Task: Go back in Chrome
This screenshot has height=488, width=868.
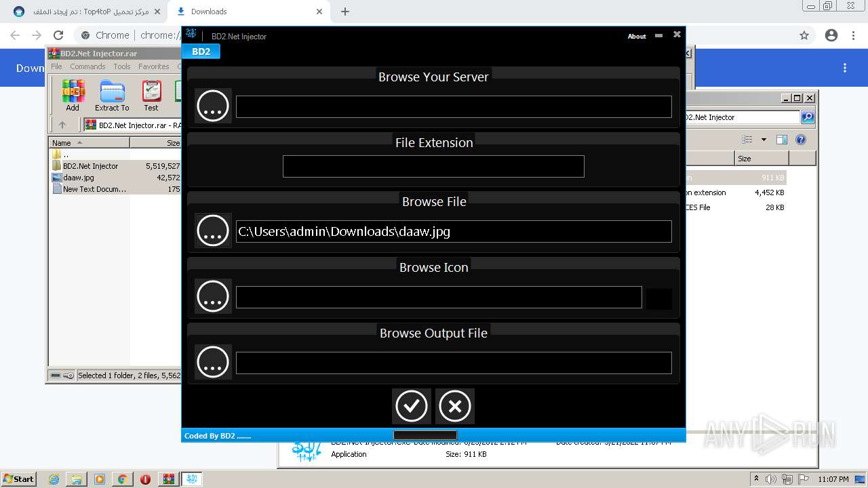Action: pyautogui.click(x=15, y=35)
